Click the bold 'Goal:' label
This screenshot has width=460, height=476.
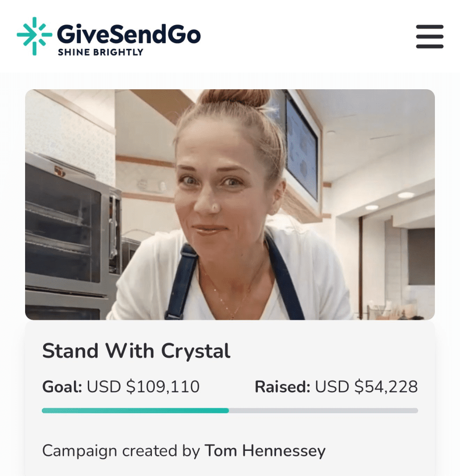pos(62,386)
